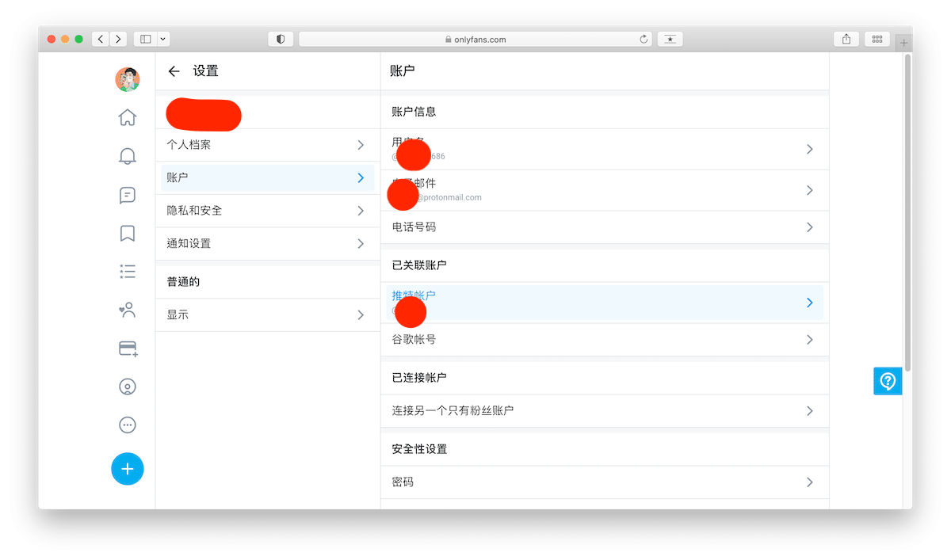The height and width of the screenshot is (560, 951).
Task: Click the Safari address bar
Action: click(475, 39)
